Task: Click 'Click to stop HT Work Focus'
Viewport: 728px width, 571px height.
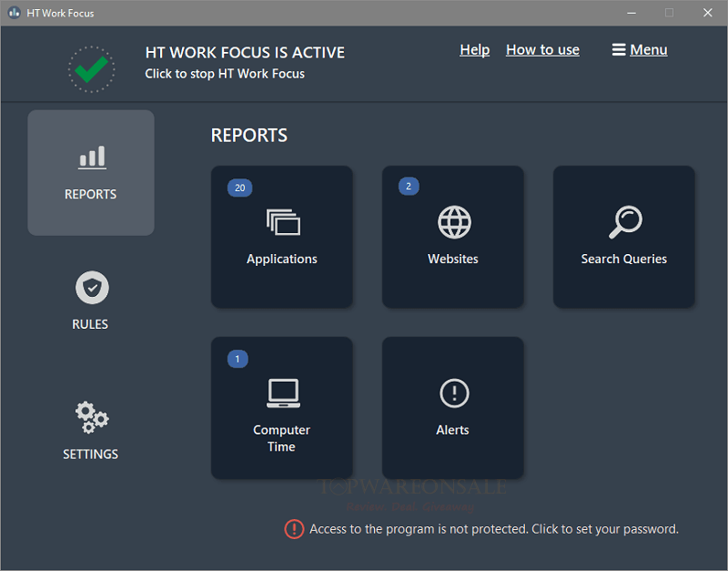Action: click(x=225, y=74)
